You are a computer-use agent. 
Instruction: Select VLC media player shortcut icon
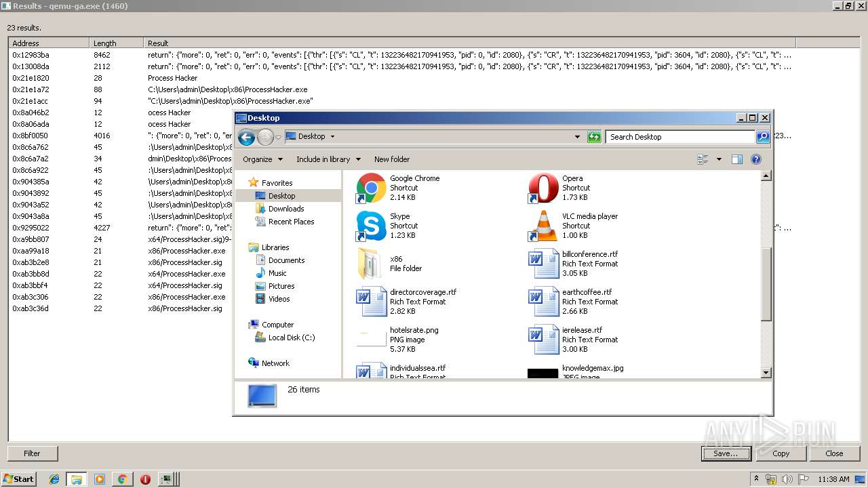pyautogui.click(x=543, y=226)
